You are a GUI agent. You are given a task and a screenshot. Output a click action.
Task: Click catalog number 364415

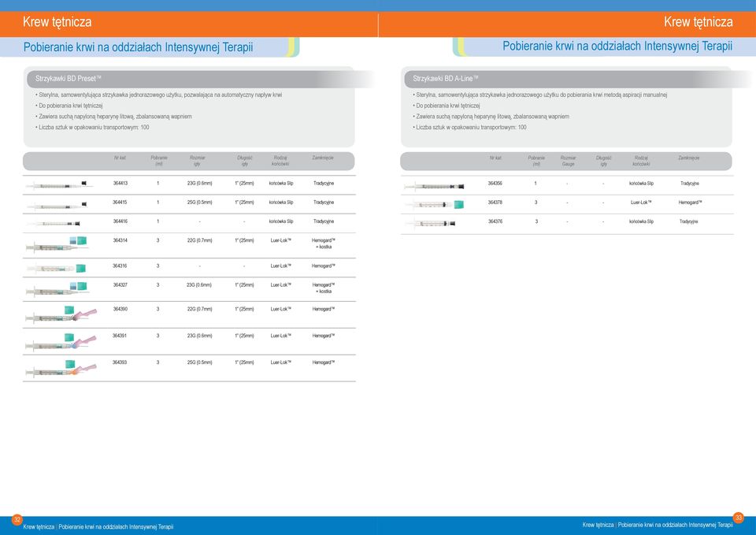coord(120,202)
